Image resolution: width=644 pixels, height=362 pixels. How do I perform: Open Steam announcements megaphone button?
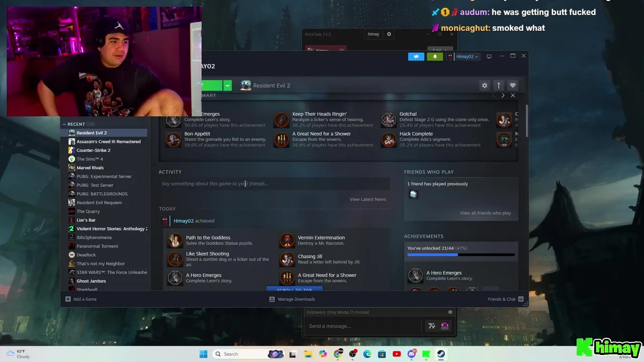(416, 56)
